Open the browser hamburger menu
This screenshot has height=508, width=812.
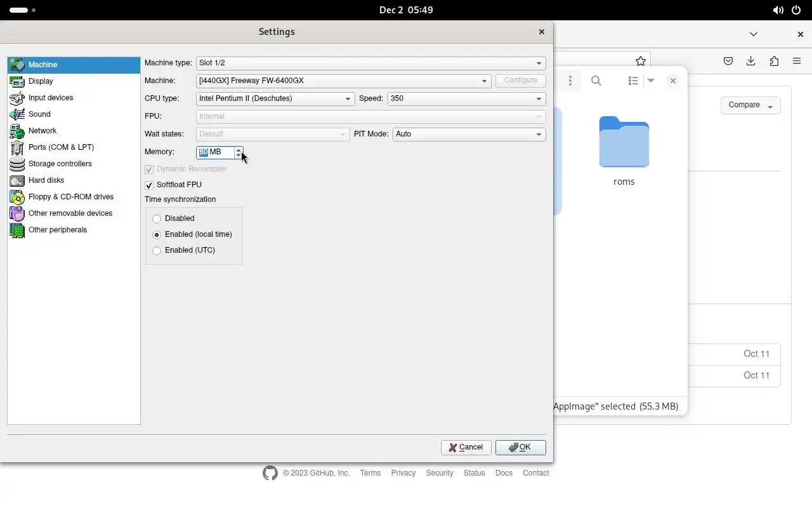tap(797, 61)
